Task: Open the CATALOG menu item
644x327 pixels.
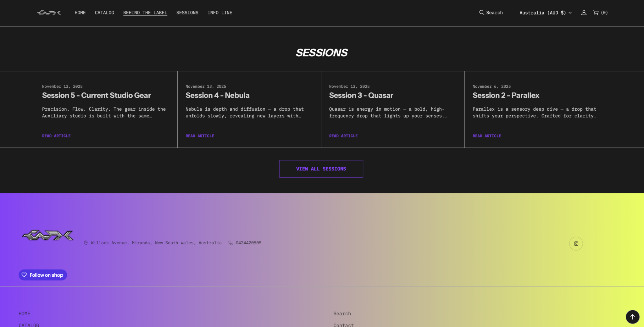Action: (104, 13)
